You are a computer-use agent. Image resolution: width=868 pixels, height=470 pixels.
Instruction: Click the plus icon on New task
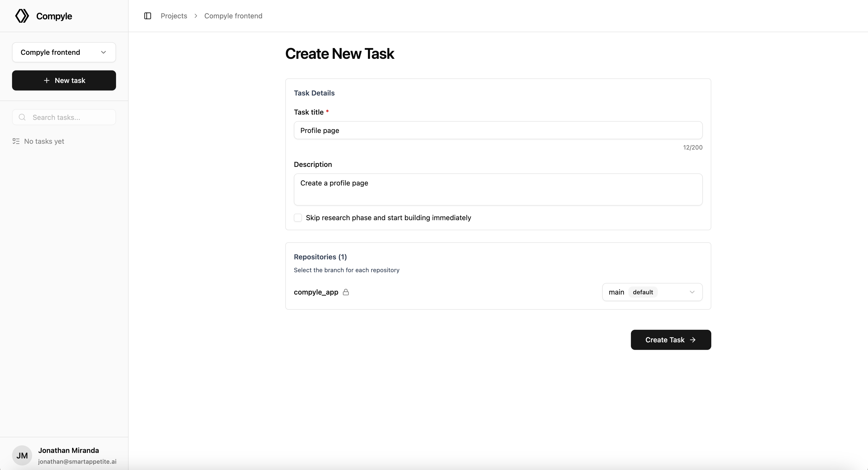pyautogui.click(x=47, y=81)
